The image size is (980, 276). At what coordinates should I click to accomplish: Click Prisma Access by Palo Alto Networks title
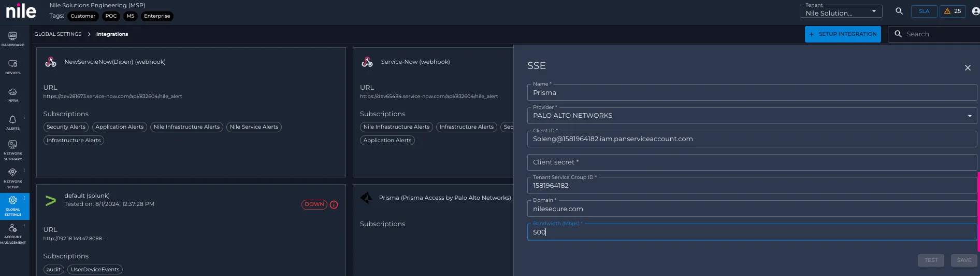445,198
